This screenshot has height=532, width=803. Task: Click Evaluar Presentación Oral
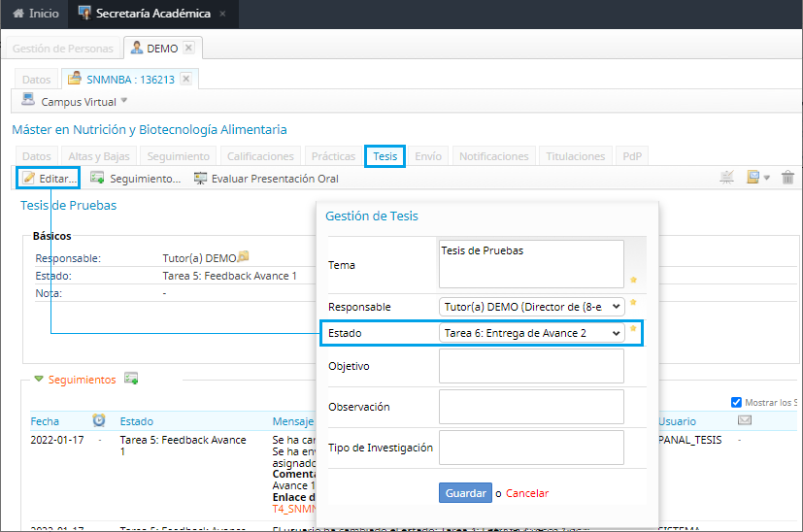[x=266, y=179]
